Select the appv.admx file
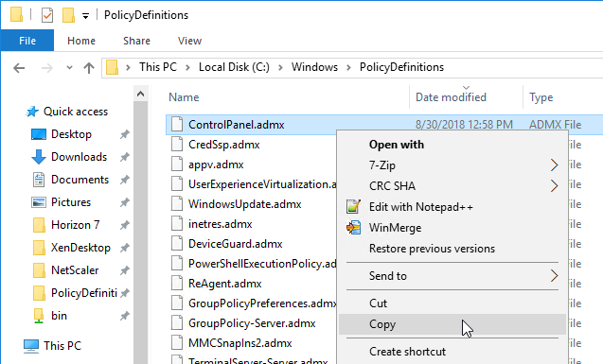 point(216,165)
